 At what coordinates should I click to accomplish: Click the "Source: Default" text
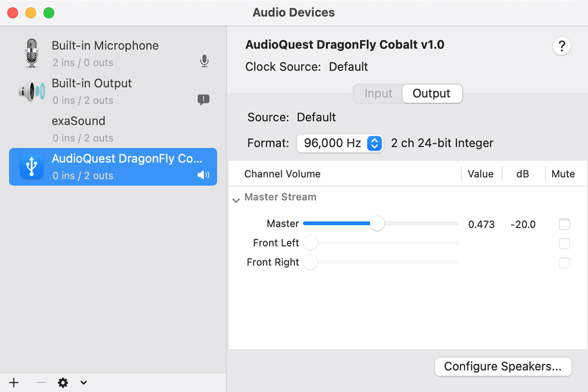tap(292, 118)
